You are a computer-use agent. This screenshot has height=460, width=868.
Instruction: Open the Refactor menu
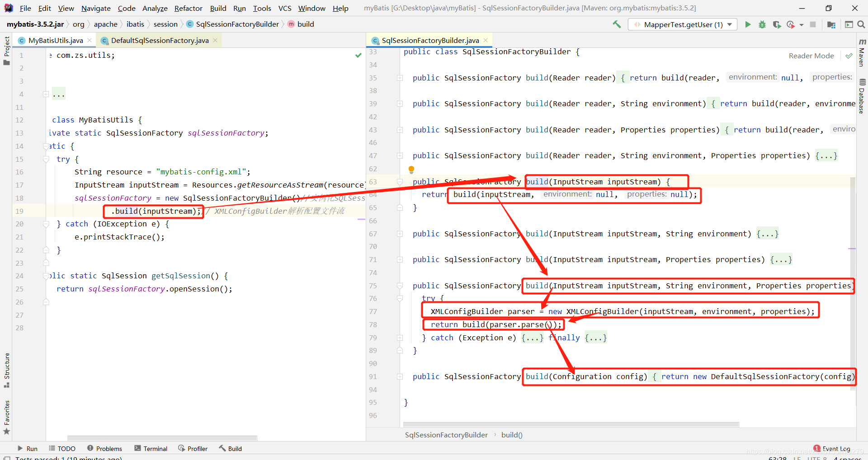189,8
